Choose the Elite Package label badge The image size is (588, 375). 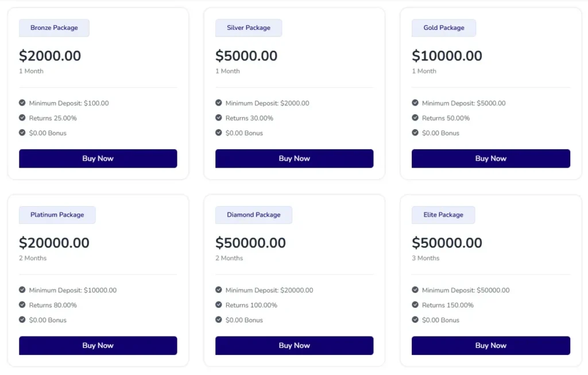click(443, 215)
